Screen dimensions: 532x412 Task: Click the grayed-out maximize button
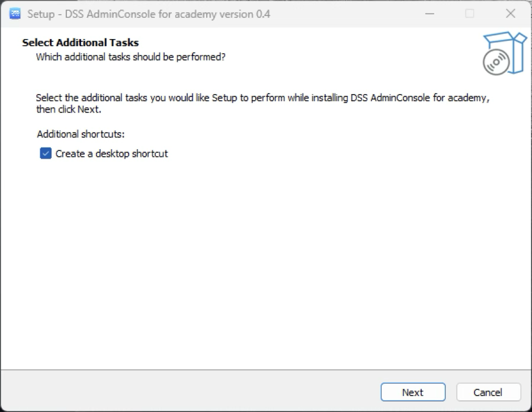click(x=469, y=14)
